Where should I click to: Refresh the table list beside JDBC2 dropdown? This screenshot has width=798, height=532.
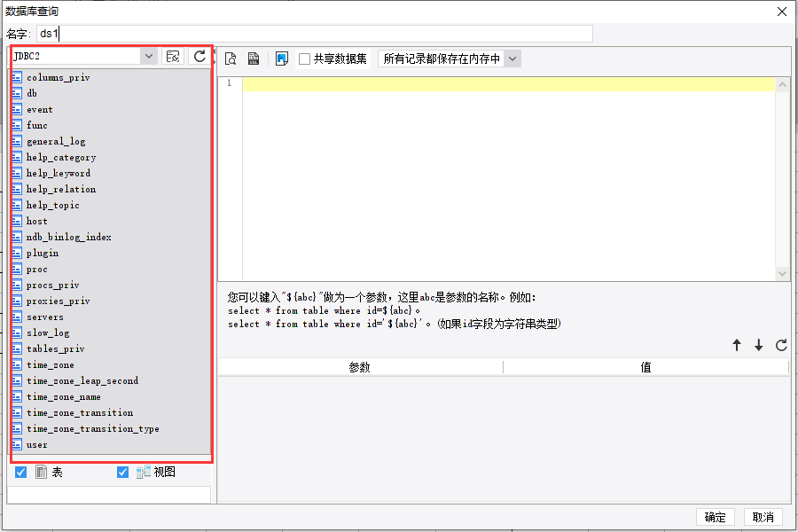pos(199,56)
